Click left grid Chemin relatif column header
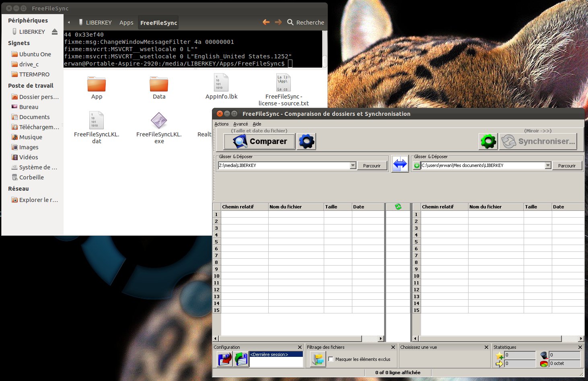588x381 pixels. [245, 207]
